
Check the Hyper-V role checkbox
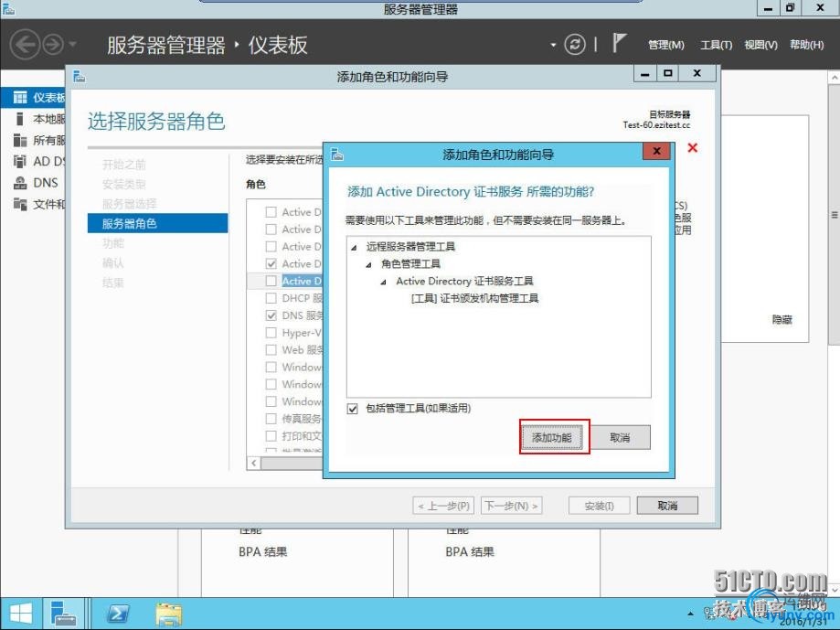(271, 333)
